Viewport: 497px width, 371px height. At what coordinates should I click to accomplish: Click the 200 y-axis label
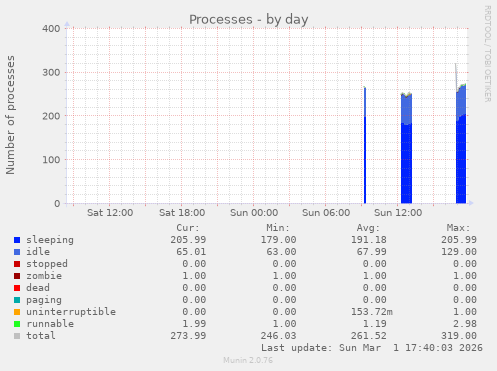click(x=51, y=116)
